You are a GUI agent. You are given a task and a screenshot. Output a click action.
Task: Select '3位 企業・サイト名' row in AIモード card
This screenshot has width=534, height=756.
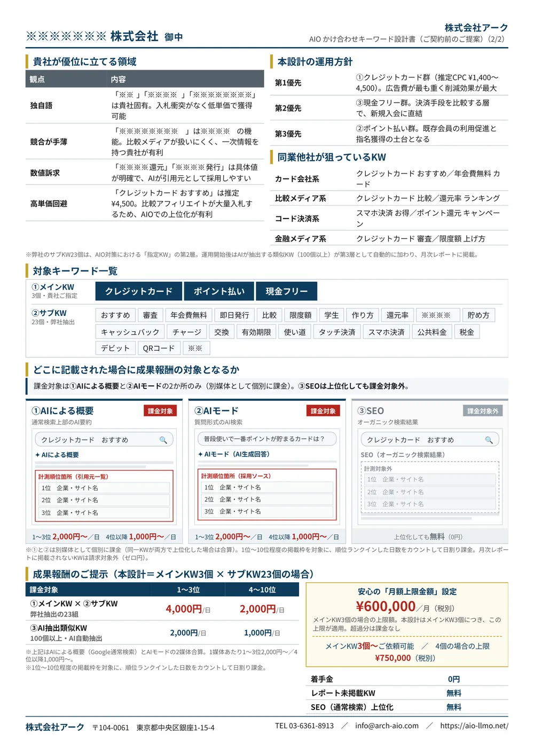click(x=267, y=511)
